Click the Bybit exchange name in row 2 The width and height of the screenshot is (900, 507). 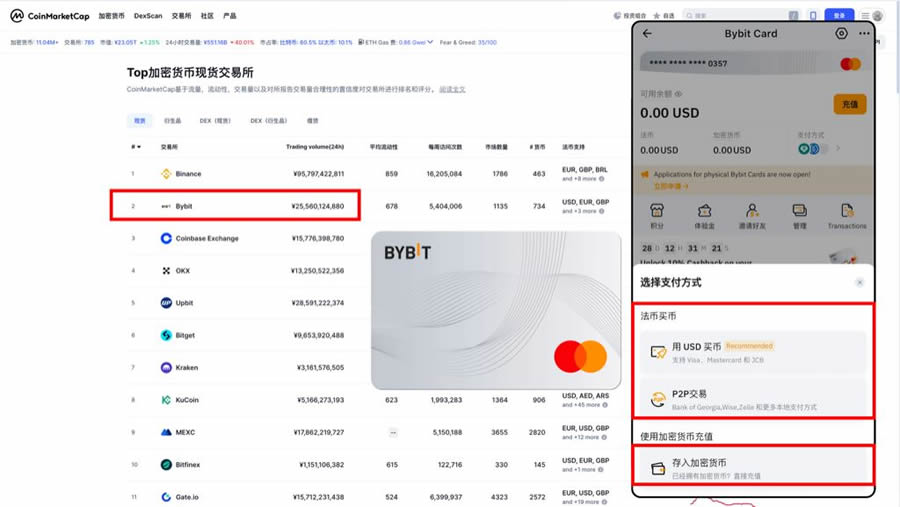pyautogui.click(x=184, y=206)
